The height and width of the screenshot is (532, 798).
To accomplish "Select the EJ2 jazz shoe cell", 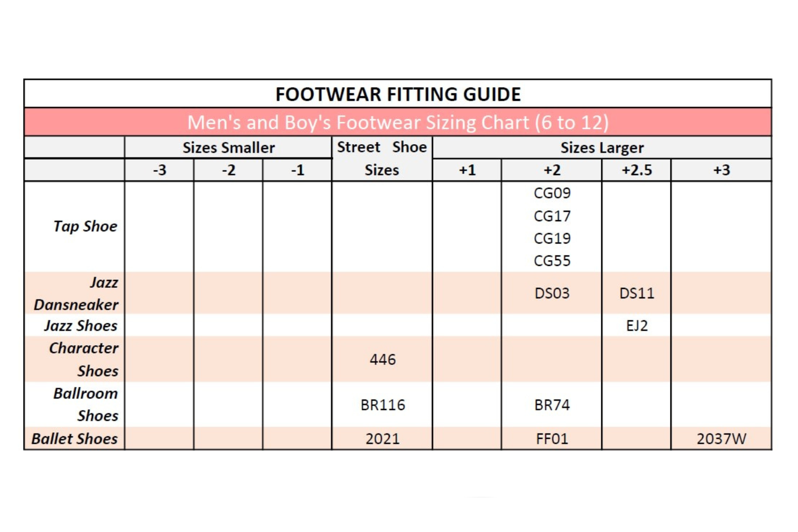I will coord(637,326).
